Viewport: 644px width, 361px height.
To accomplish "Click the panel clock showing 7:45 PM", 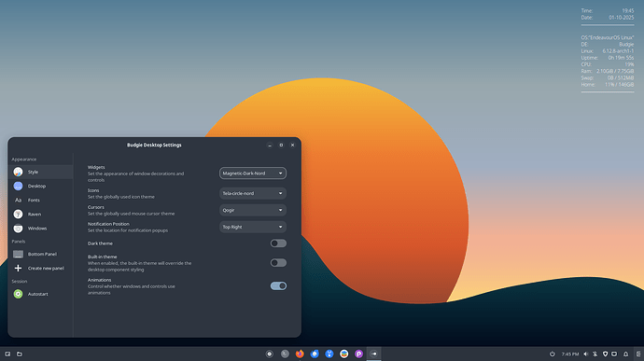I will (570, 354).
